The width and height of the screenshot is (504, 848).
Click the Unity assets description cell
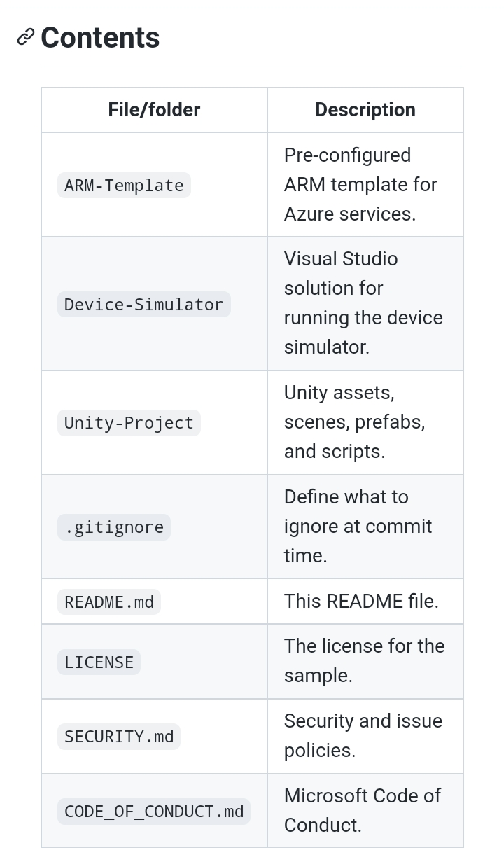click(x=354, y=422)
